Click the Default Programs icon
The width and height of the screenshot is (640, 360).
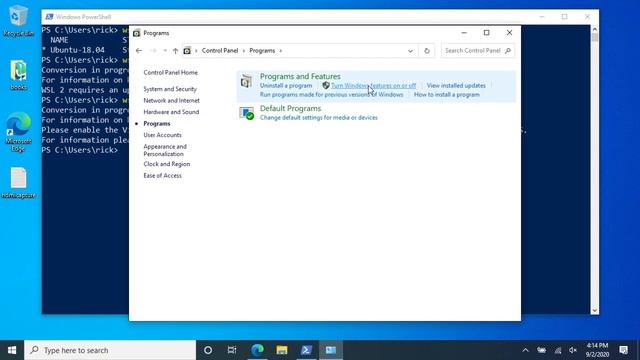(247, 113)
